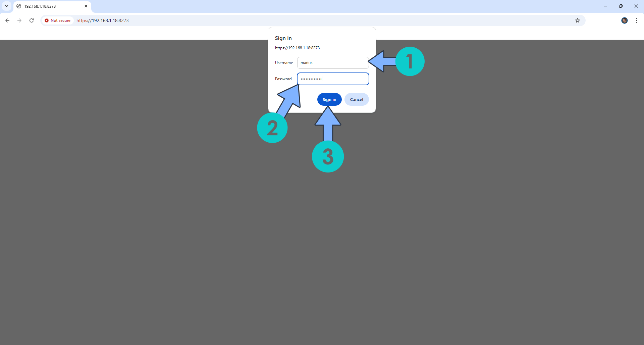Click the dialog URL text https://192.168.1.18:8273
The width and height of the screenshot is (644, 345).
click(x=297, y=48)
